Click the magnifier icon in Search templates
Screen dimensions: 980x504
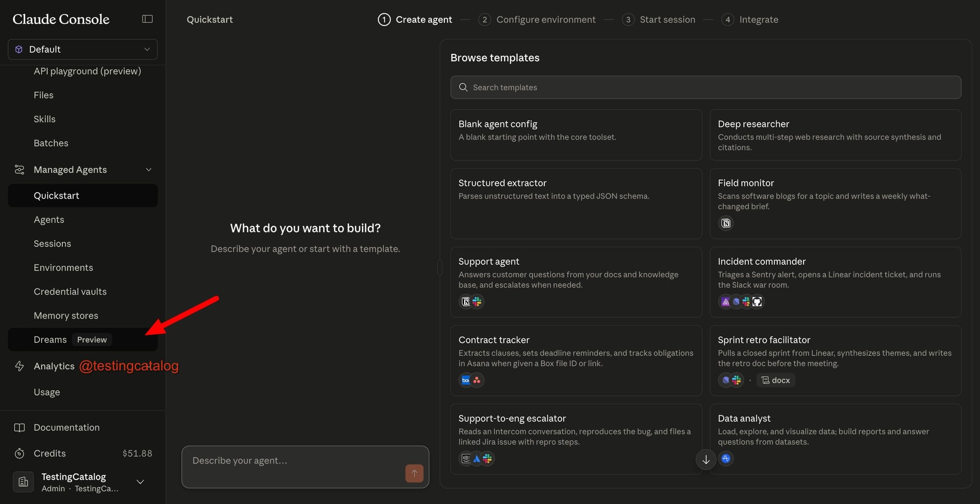click(x=463, y=87)
